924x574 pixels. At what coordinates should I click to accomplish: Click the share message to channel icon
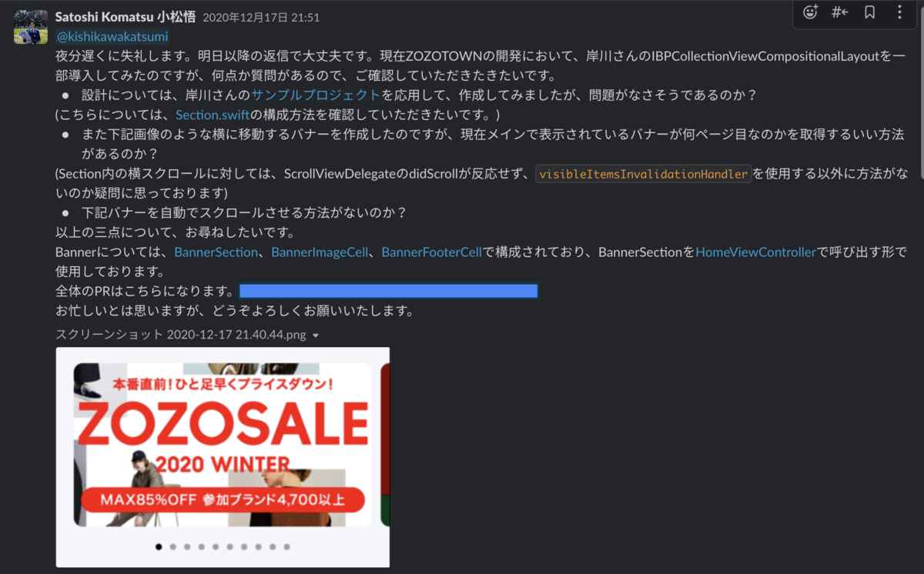click(x=839, y=12)
